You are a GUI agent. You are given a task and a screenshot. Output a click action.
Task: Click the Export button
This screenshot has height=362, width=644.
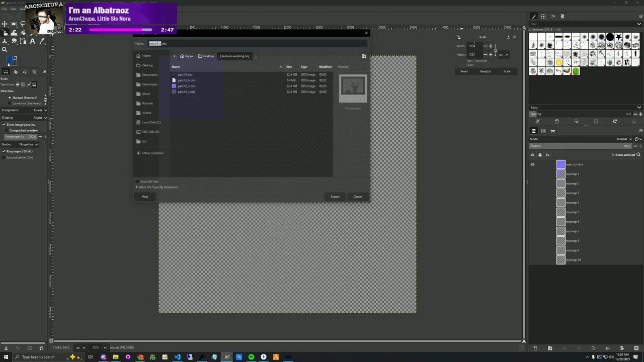pos(335,197)
